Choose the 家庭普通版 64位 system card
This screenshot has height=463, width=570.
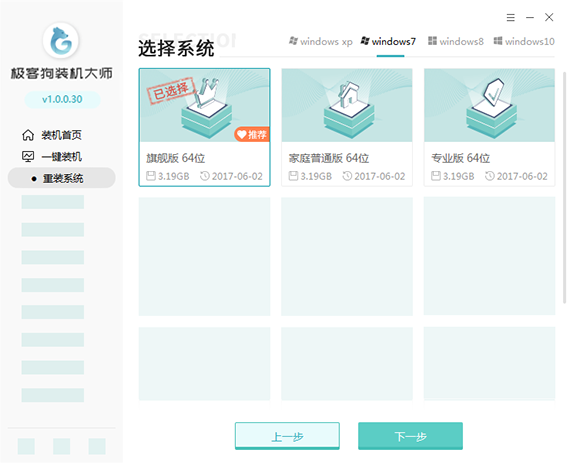pyautogui.click(x=347, y=127)
